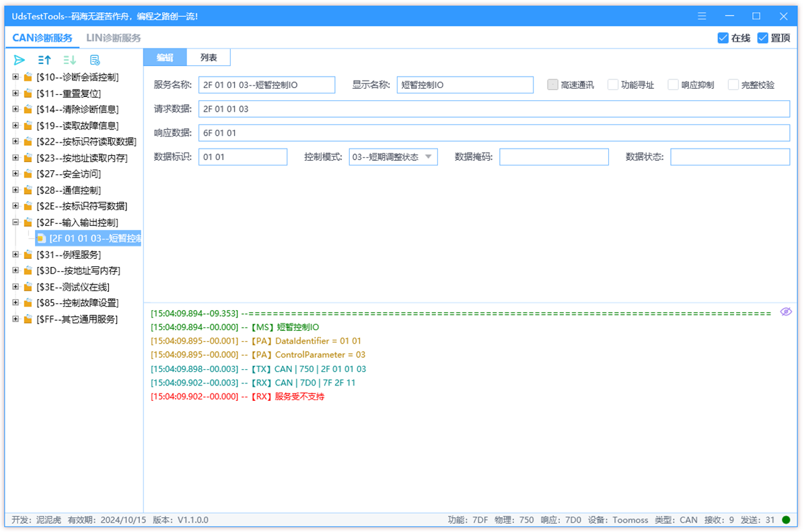Image resolution: width=804 pixels, height=532 pixels.
Task: Open the hamburger menu in the title bar
Action: coord(702,16)
